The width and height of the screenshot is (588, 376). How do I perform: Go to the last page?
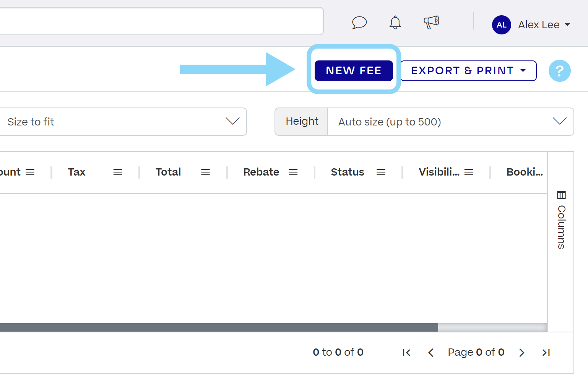pos(546,353)
